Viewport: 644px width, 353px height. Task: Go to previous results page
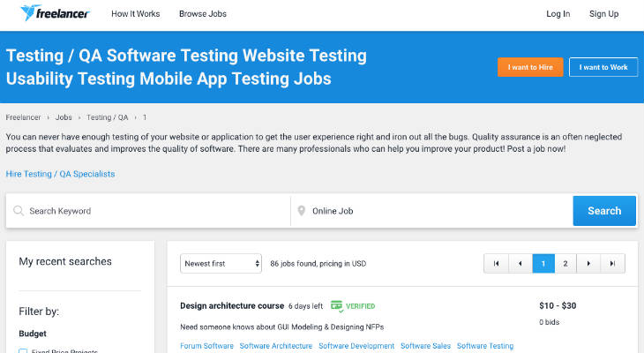click(520, 263)
